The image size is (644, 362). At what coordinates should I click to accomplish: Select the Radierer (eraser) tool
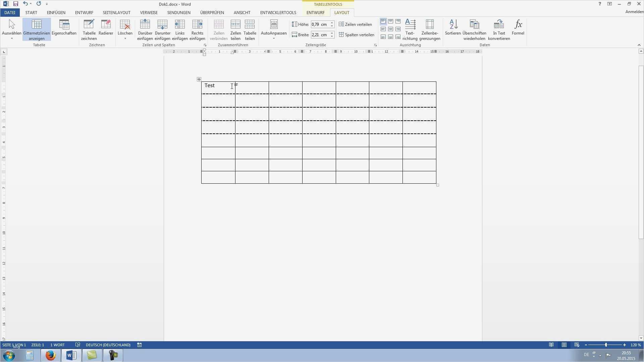coord(106,29)
